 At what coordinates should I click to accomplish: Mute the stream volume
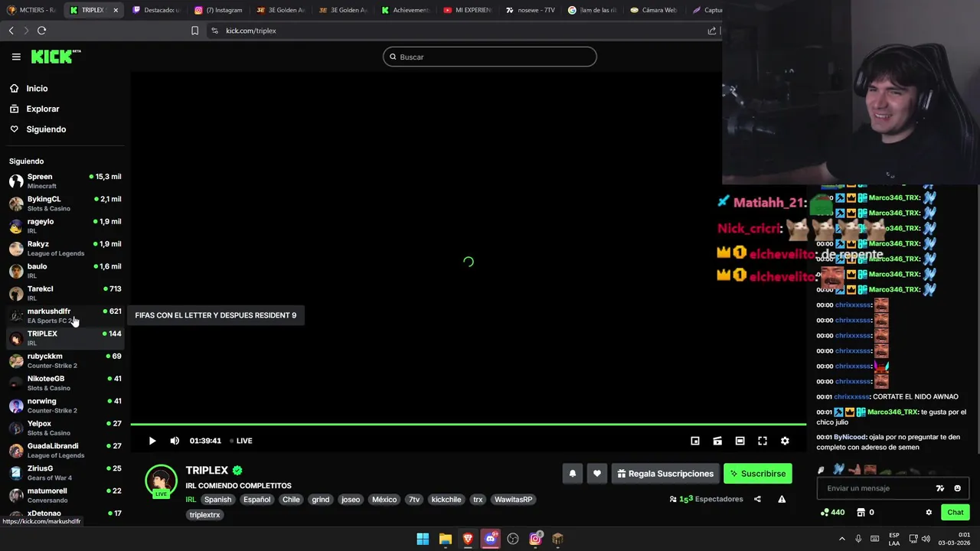tap(175, 441)
